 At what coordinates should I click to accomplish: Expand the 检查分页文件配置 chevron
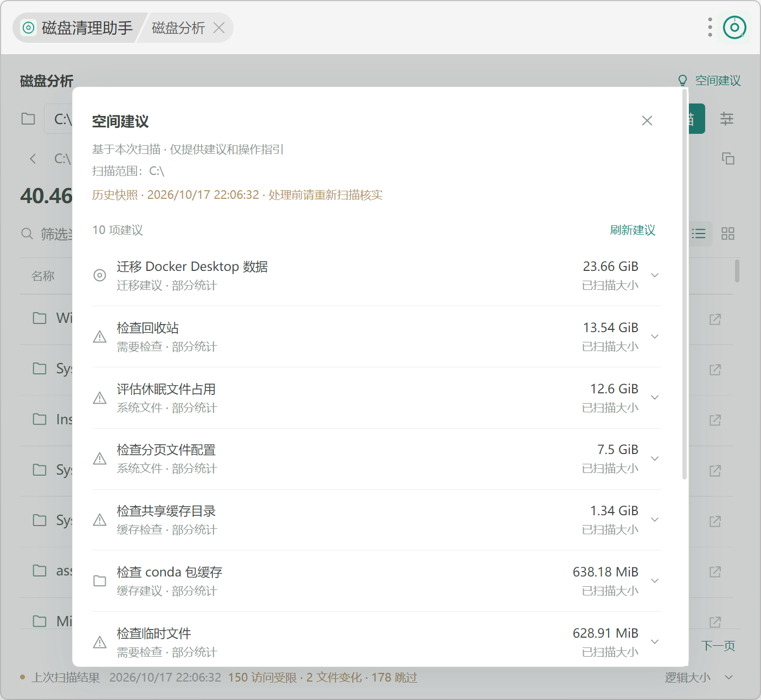click(x=655, y=459)
